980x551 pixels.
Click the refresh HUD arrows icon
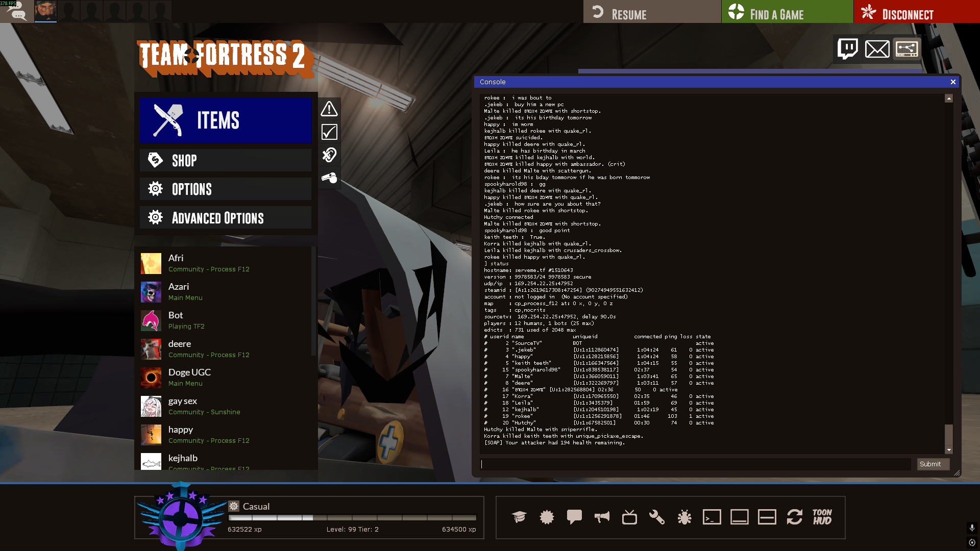tap(795, 517)
